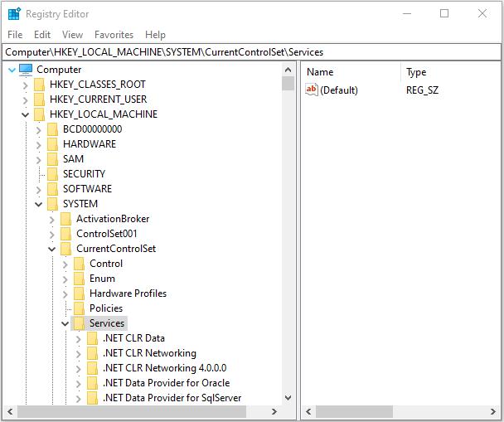
Task: Select the Policies key label
Action: tap(106, 308)
